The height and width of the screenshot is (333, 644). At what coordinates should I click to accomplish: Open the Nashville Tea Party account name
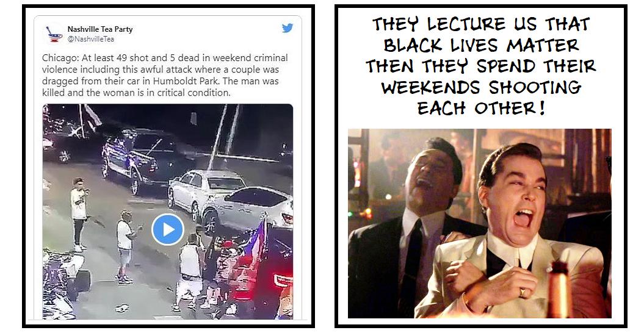click(x=99, y=29)
